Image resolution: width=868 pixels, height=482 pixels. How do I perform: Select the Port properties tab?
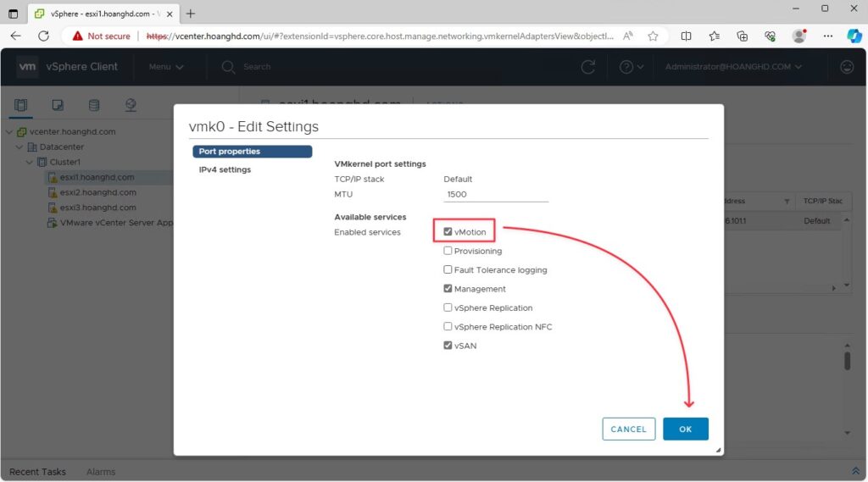click(252, 151)
